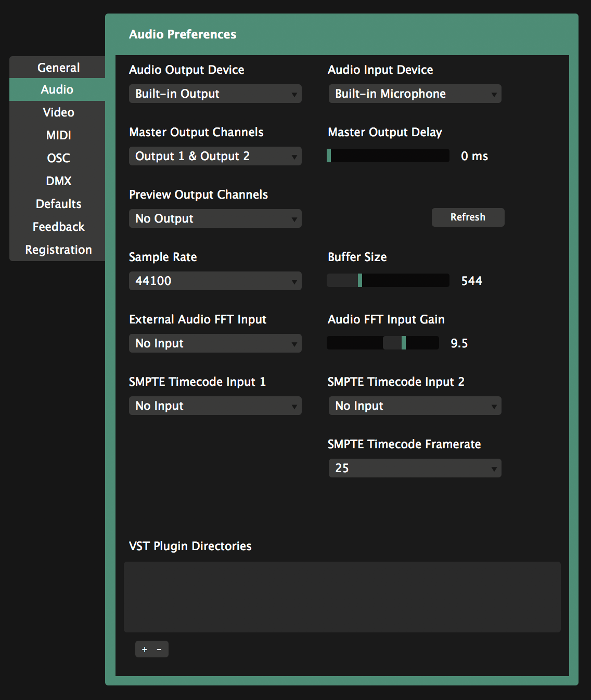
Task: Click the Buffer Size slider
Action: click(388, 281)
